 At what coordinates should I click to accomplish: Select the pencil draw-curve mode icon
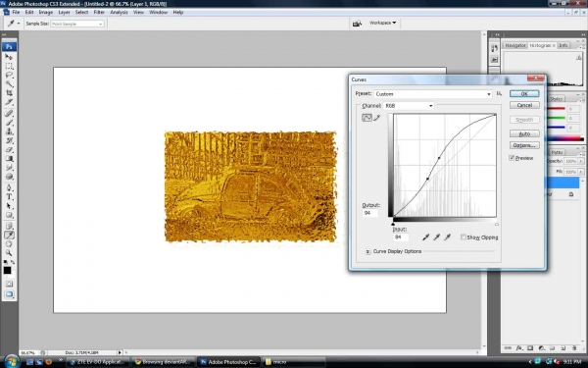(377, 118)
